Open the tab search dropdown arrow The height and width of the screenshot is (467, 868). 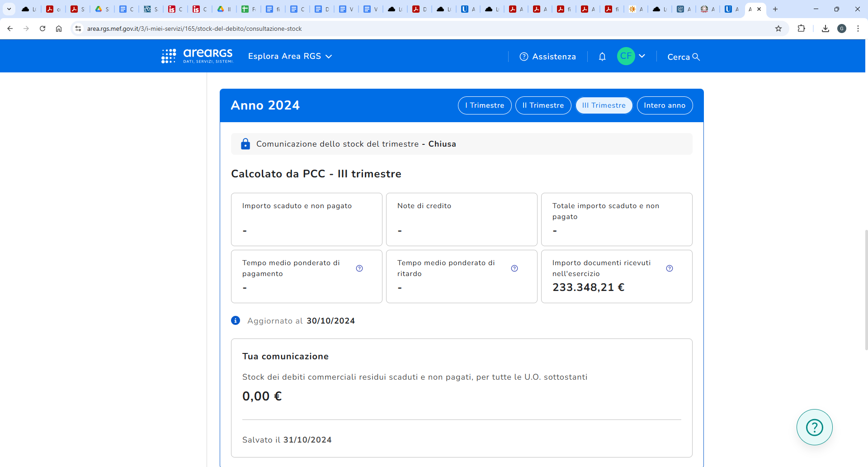pos(9,9)
